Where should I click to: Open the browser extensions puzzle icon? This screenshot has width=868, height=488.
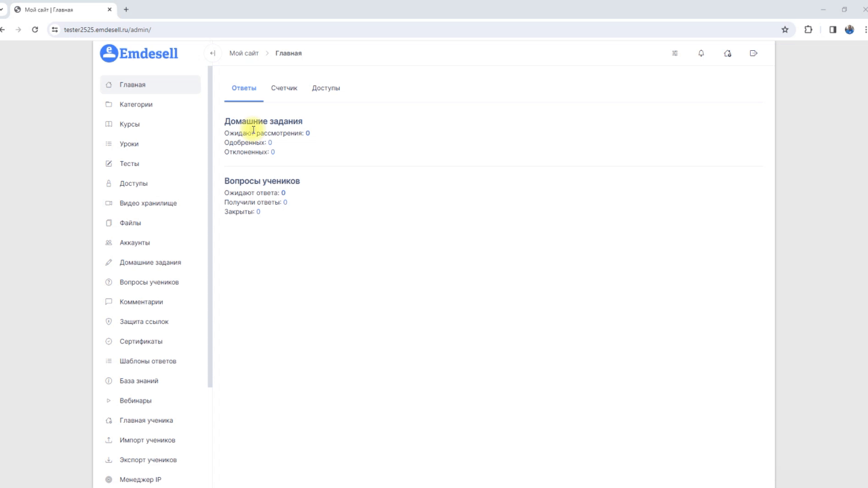pos(808,30)
